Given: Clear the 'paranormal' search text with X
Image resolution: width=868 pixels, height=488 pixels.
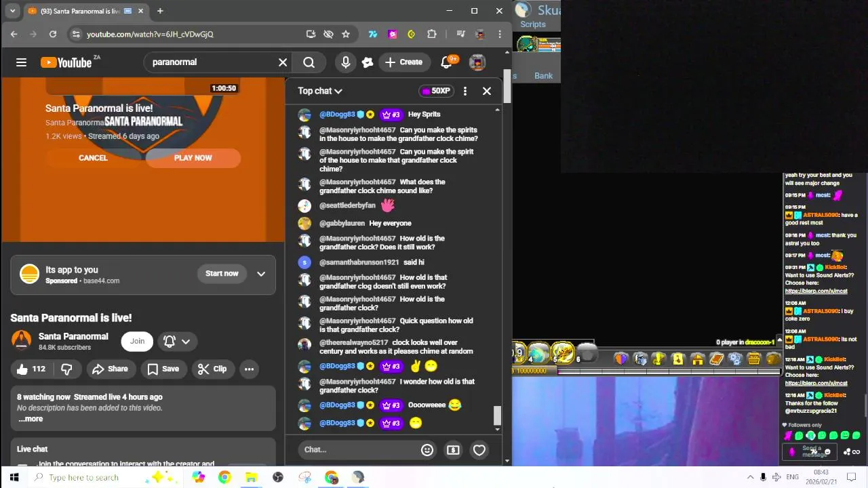Looking at the screenshot, I should tap(283, 62).
